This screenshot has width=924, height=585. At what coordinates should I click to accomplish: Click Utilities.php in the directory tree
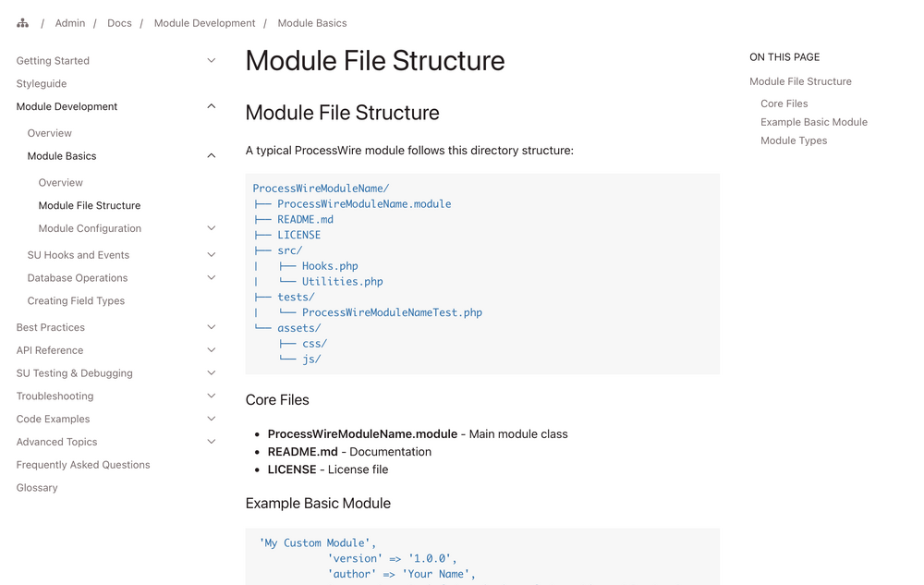pos(343,282)
